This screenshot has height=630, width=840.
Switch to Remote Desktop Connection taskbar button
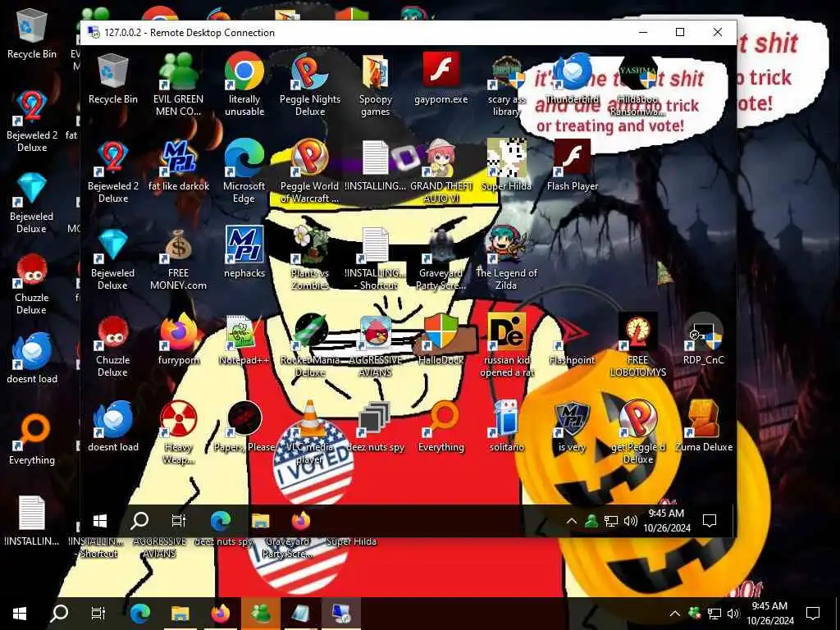pyautogui.click(x=340, y=614)
